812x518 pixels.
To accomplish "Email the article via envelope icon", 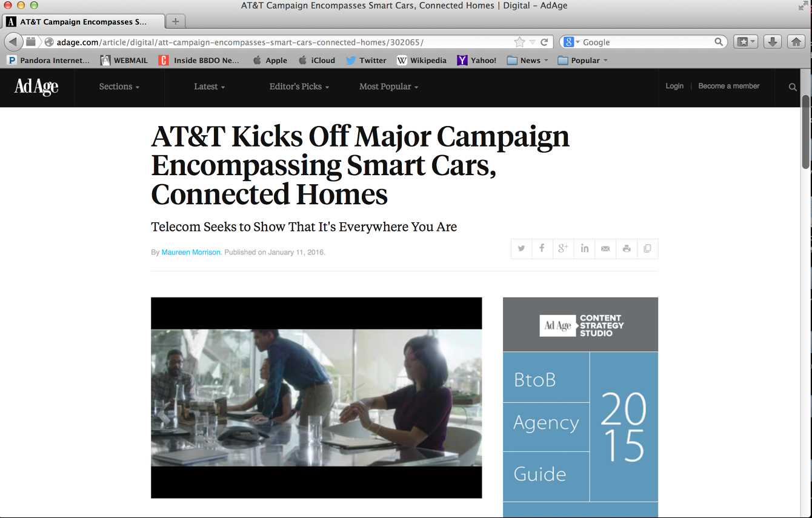I will click(x=605, y=248).
